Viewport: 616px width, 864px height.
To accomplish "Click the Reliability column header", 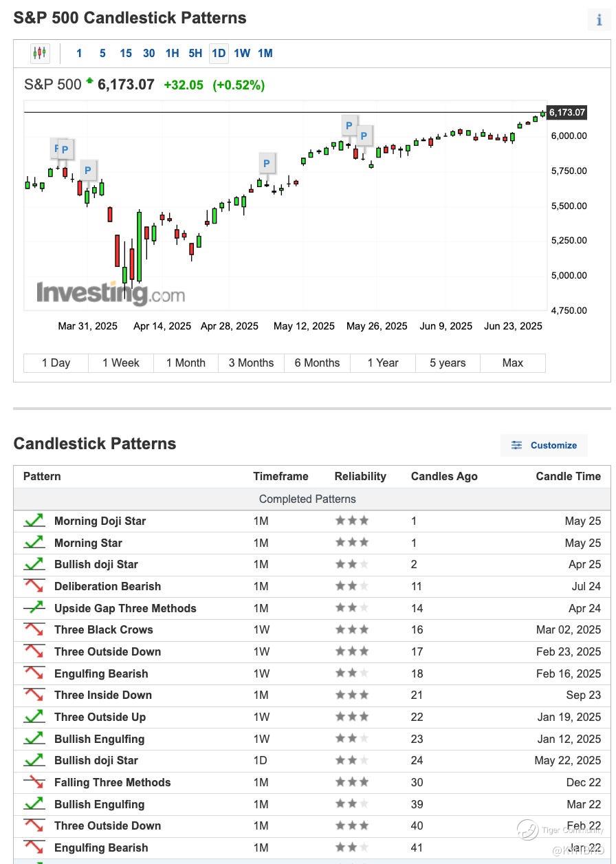I will click(360, 476).
